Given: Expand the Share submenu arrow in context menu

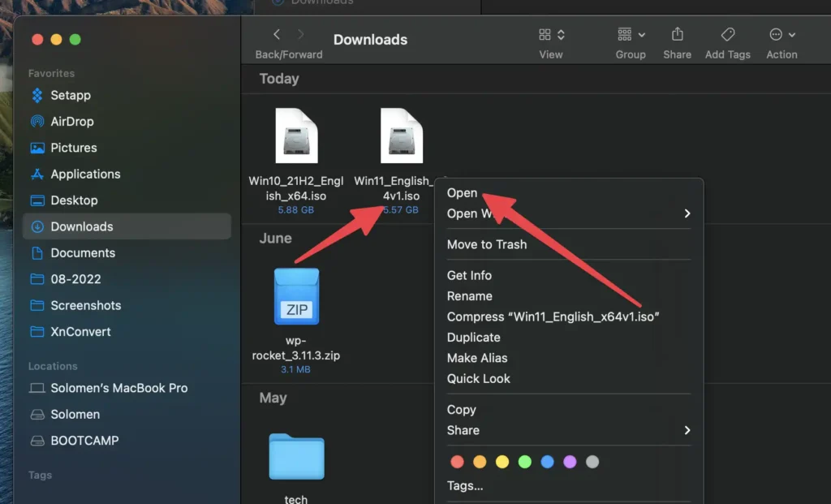Looking at the screenshot, I should [x=687, y=430].
